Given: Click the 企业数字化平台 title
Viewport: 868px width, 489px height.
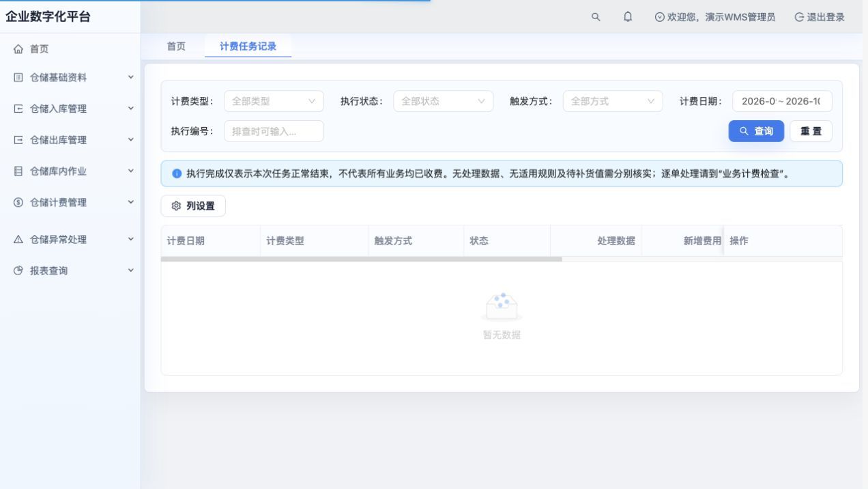Looking at the screenshot, I should click(x=48, y=17).
